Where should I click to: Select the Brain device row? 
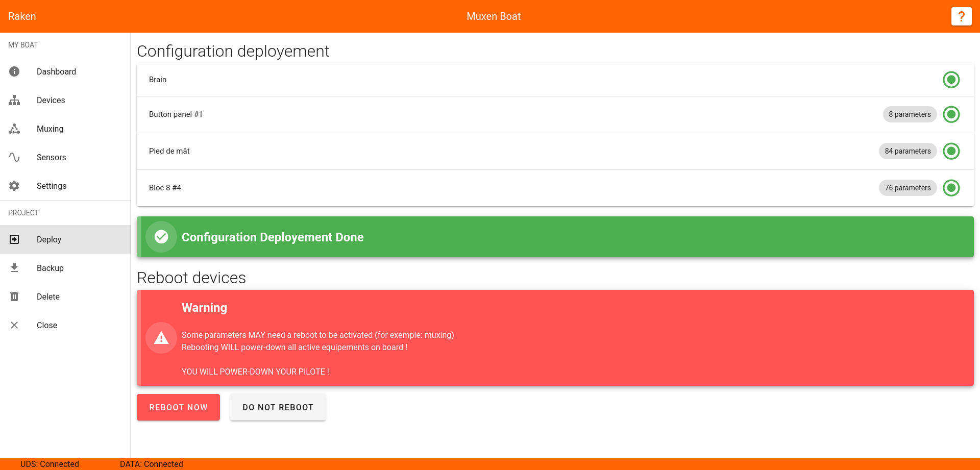pyautogui.click(x=555, y=80)
